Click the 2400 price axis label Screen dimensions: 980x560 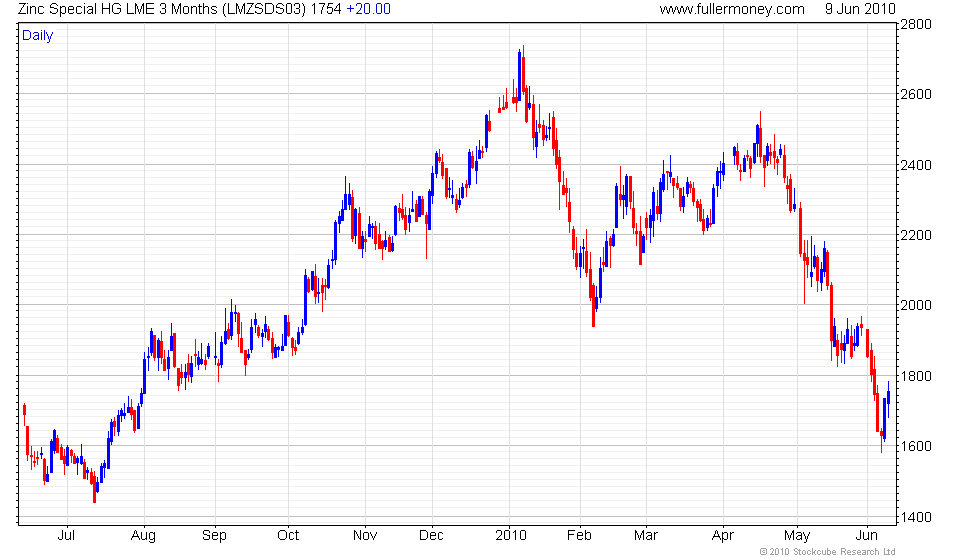pyautogui.click(x=916, y=165)
